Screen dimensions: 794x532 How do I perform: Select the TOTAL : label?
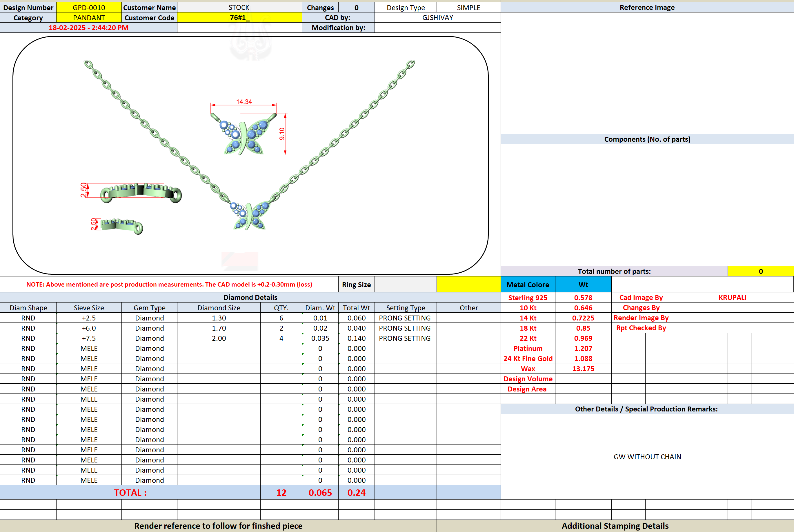tap(130, 493)
